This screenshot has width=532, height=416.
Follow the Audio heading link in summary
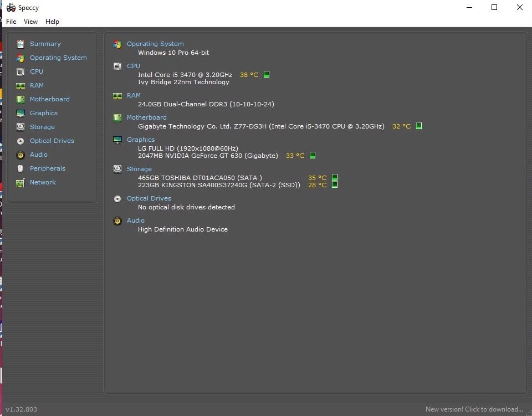click(136, 220)
